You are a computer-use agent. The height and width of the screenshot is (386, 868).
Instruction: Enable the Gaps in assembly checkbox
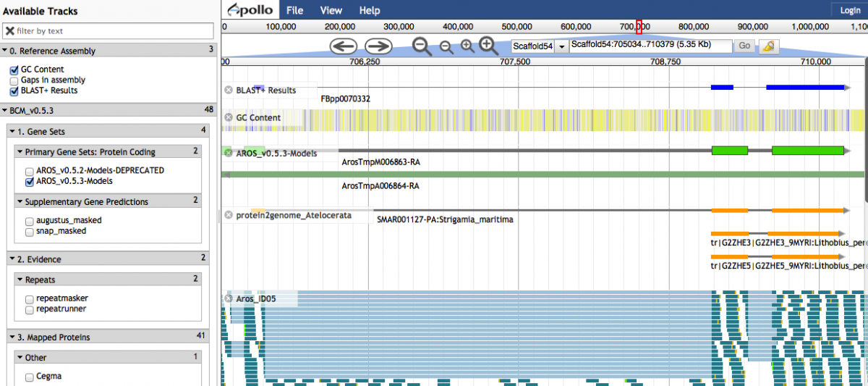(x=14, y=80)
